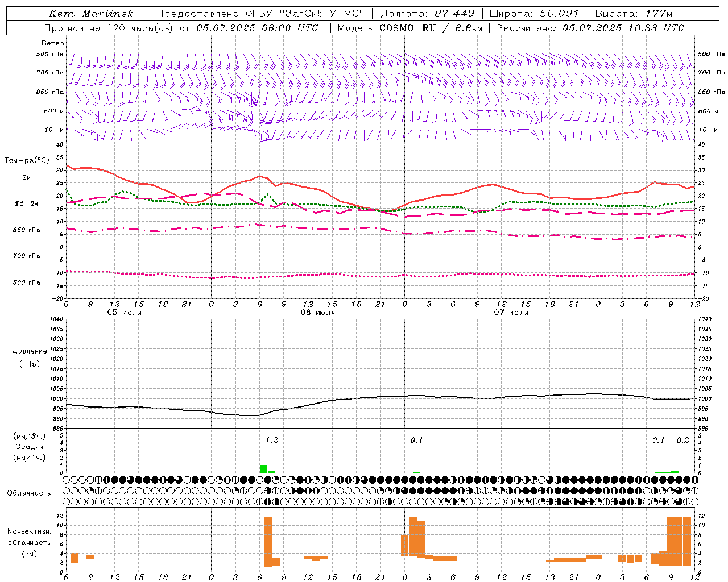Viewport: 728px width, 582px height.
Task: Click the (мм/1ч.) precipitation unit label
Action: 29,458
